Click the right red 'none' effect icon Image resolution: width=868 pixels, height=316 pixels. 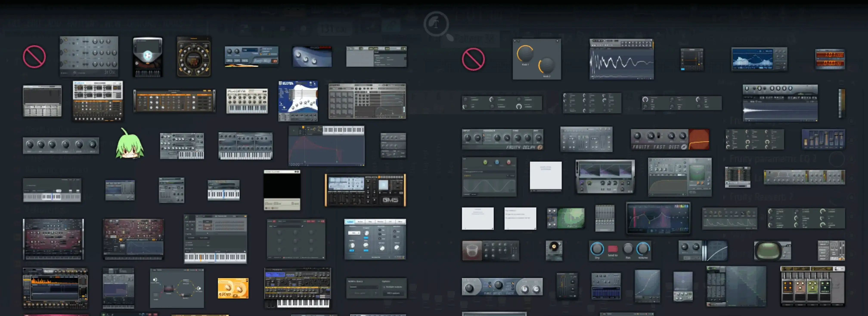(473, 59)
